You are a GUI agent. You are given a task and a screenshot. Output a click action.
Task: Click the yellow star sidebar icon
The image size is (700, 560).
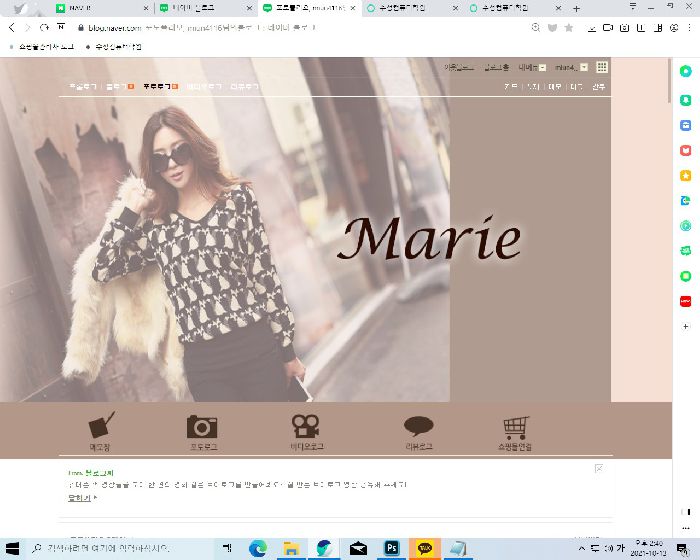click(686, 175)
